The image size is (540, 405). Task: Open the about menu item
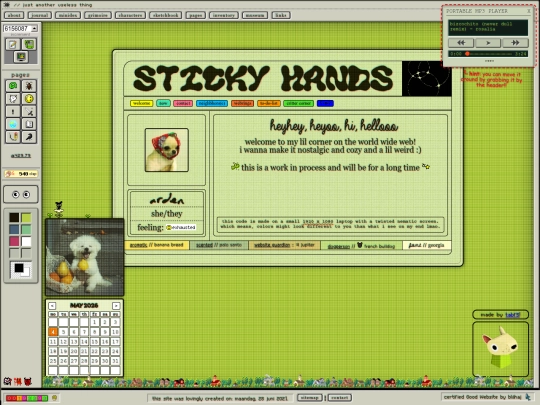[14, 15]
